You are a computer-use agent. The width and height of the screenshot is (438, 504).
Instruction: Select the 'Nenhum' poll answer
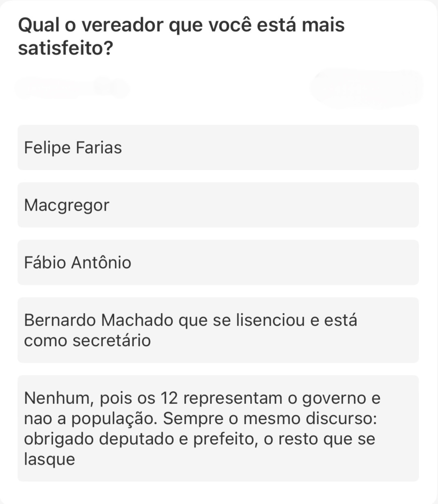pyautogui.click(x=218, y=428)
